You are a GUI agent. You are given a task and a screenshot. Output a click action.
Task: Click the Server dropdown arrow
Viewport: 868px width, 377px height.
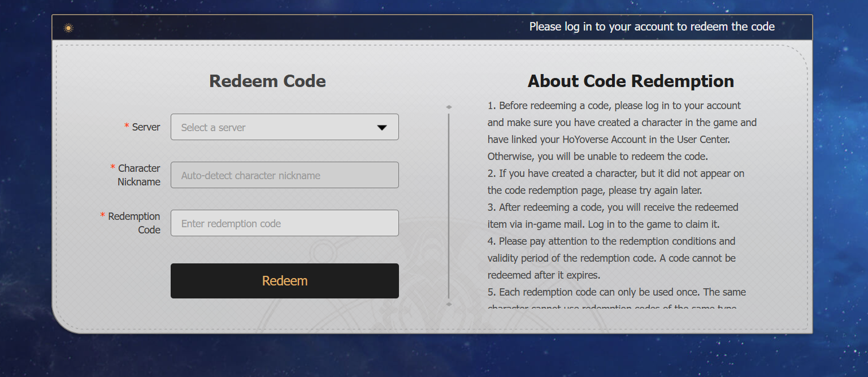382,128
